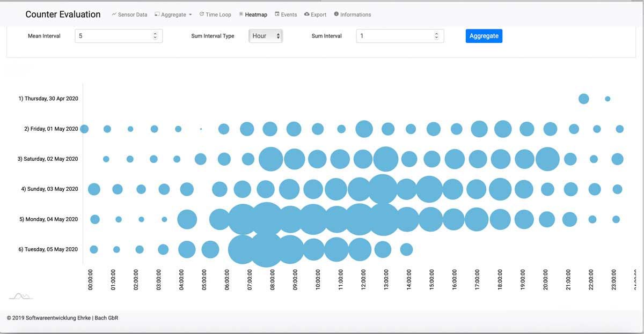644x334 pixels.
Task: Click the Sum Interval stepper arrows
Action: point(436,36)
